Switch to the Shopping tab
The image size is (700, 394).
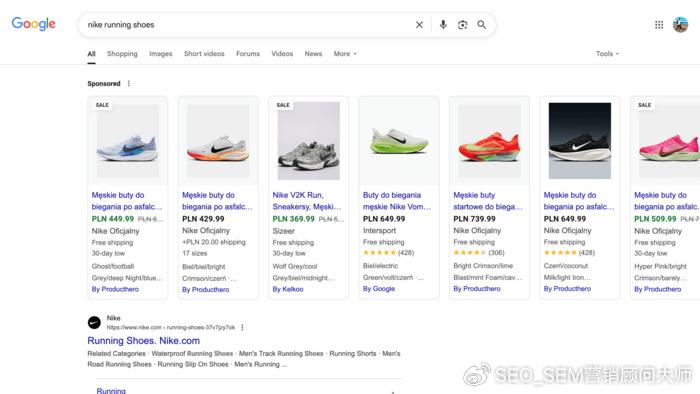122,54
